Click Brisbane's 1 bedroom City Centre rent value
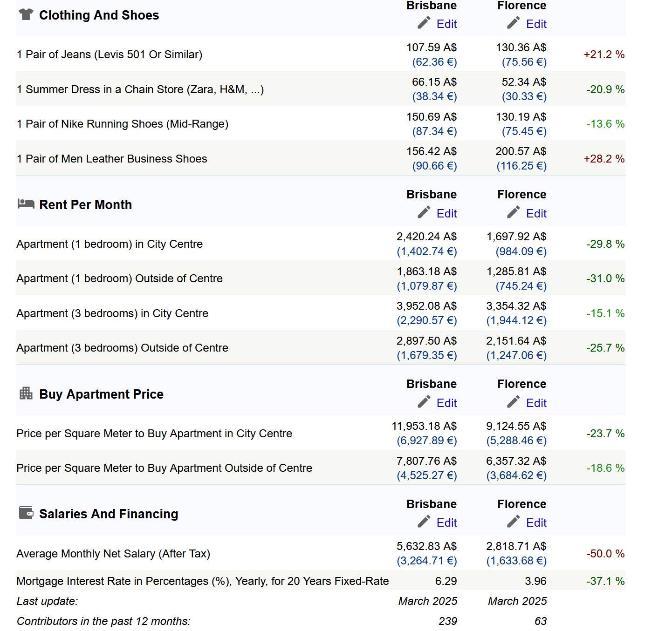This screenshot has width=672, height=631. [426, 237]
